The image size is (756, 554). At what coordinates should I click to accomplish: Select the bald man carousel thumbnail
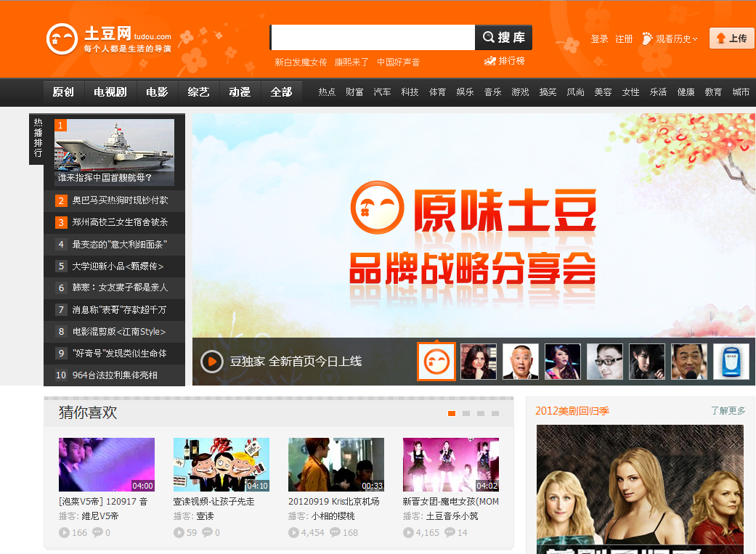coord(521,362)
